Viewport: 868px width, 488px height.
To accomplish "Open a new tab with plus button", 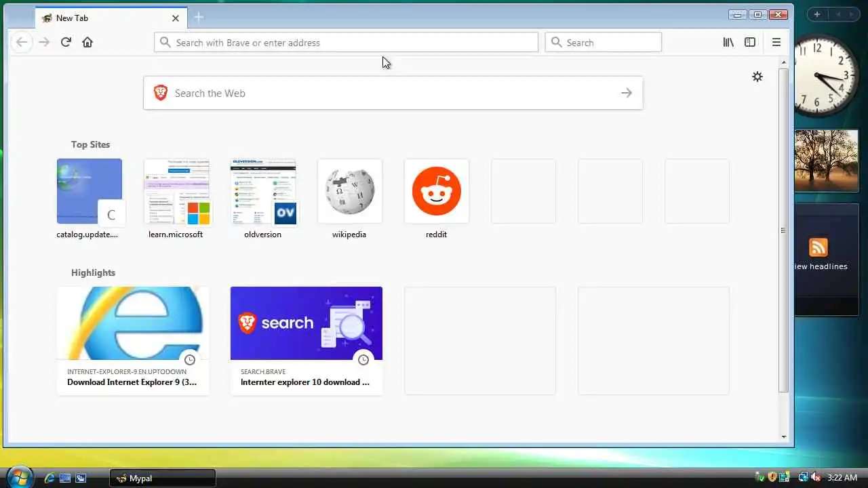I will 199,17.
